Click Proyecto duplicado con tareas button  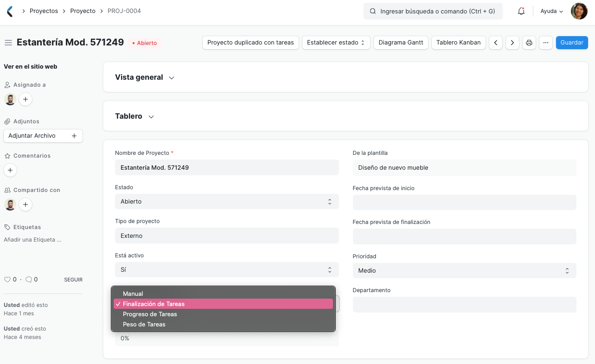pyautogui.click(x=250, y=43)
